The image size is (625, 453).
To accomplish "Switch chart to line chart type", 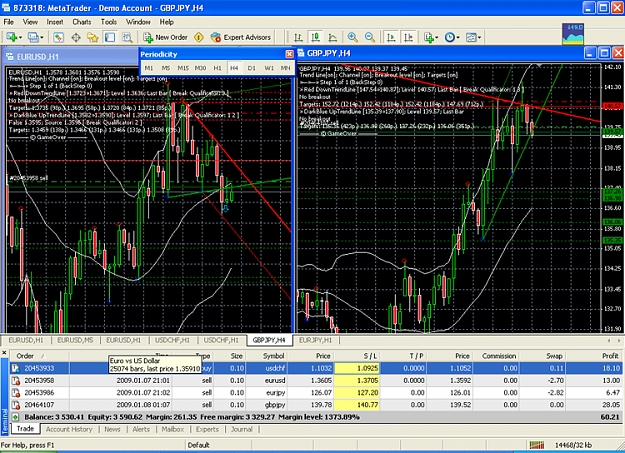I will click(332, 37).
